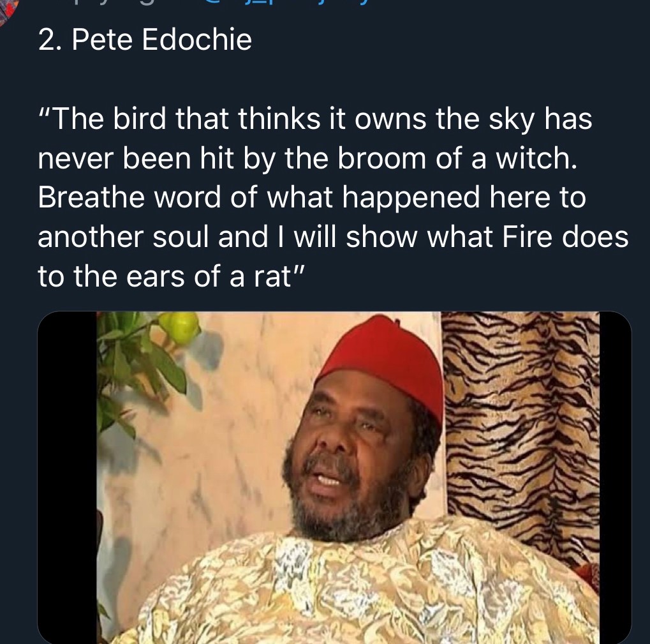
Task: Tap the blue replying-to username link
Action: click(x=283, y=3)
